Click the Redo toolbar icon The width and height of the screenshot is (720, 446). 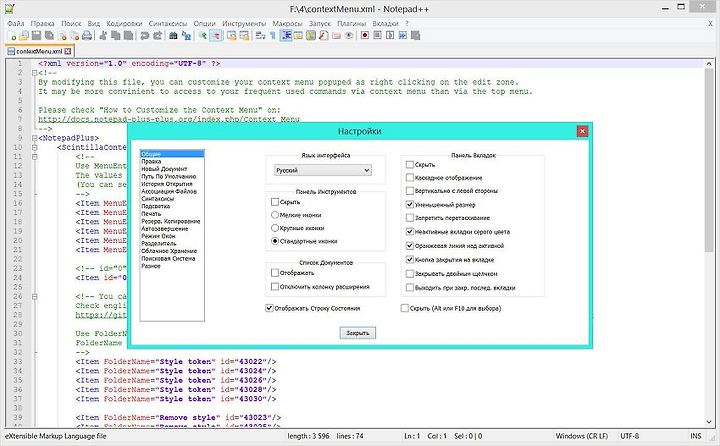pyautogui.click(x=158, y=35)
